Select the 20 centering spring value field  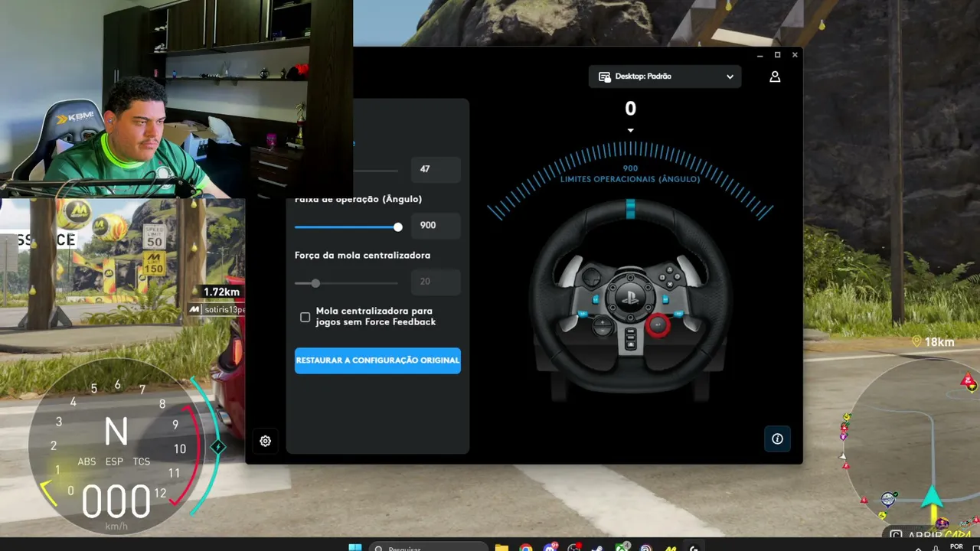pyautogui.click(x=436, y=282)
